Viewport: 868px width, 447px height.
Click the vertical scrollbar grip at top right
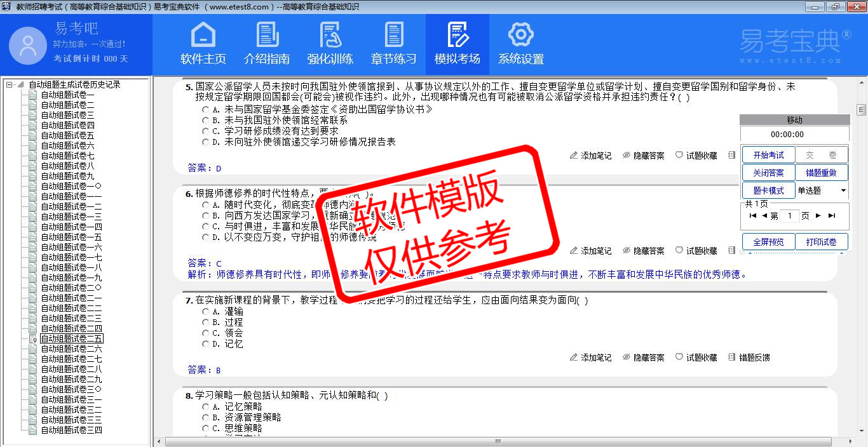[861, 109]
